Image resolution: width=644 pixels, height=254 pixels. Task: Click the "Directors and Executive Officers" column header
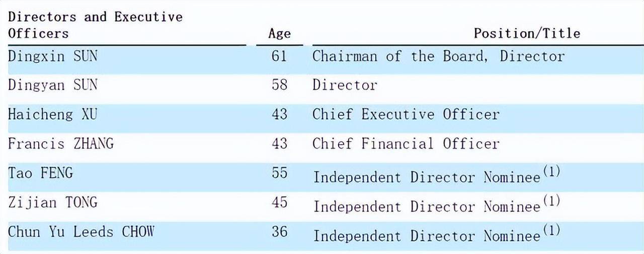click(95, 25)
